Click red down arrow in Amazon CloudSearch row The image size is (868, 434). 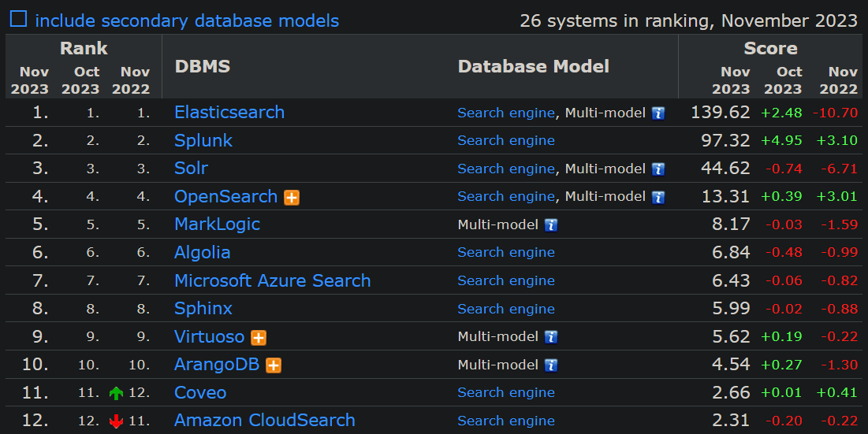116,421
